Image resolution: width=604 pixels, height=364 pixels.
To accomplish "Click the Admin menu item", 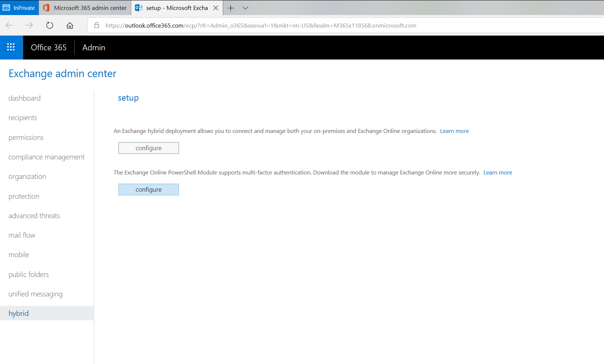I will pos(93,47).
